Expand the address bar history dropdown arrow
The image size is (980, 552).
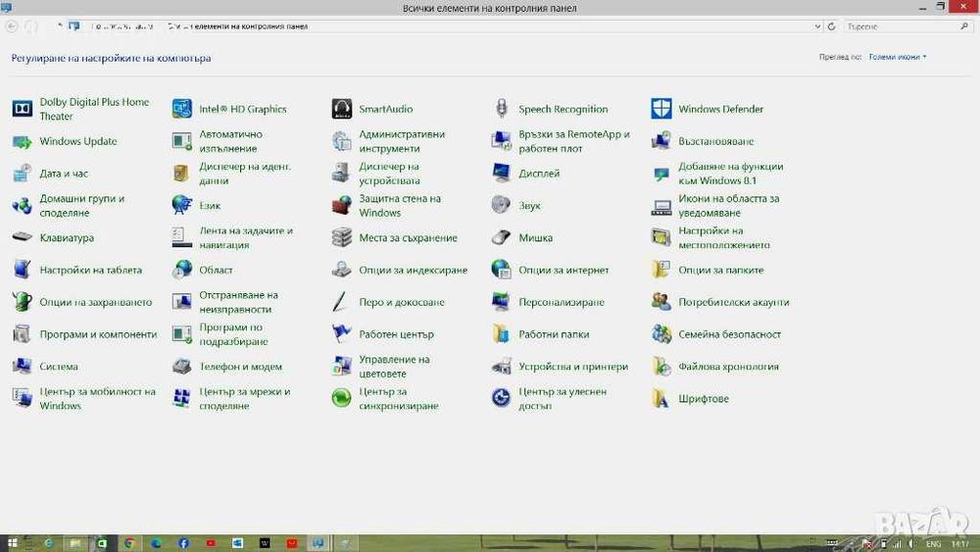pos(817,26)
